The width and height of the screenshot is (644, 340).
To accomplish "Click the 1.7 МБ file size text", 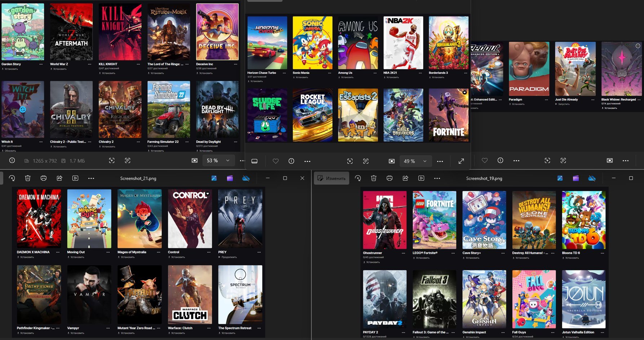I will 77,161.
